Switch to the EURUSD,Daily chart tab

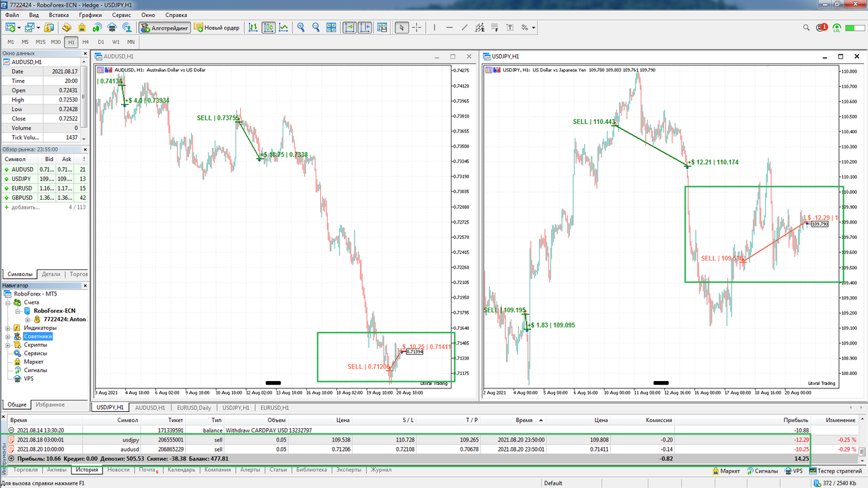coord(194,407)
